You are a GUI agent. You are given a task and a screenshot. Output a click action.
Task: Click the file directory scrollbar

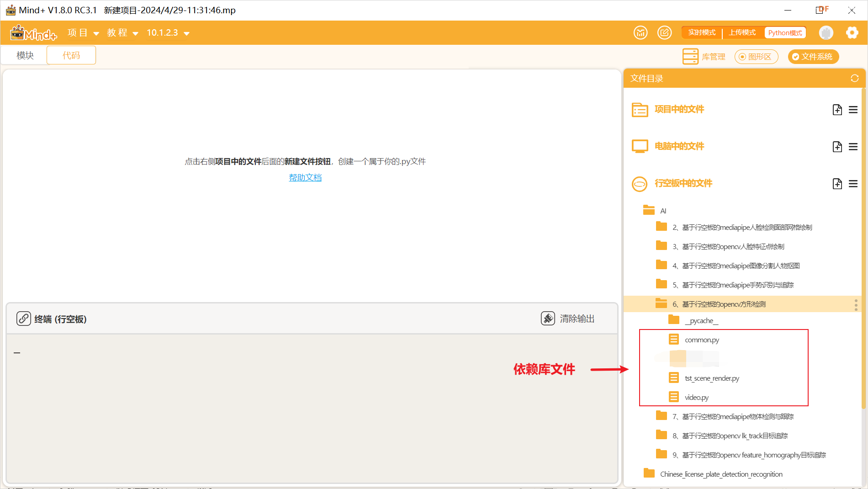863,249
